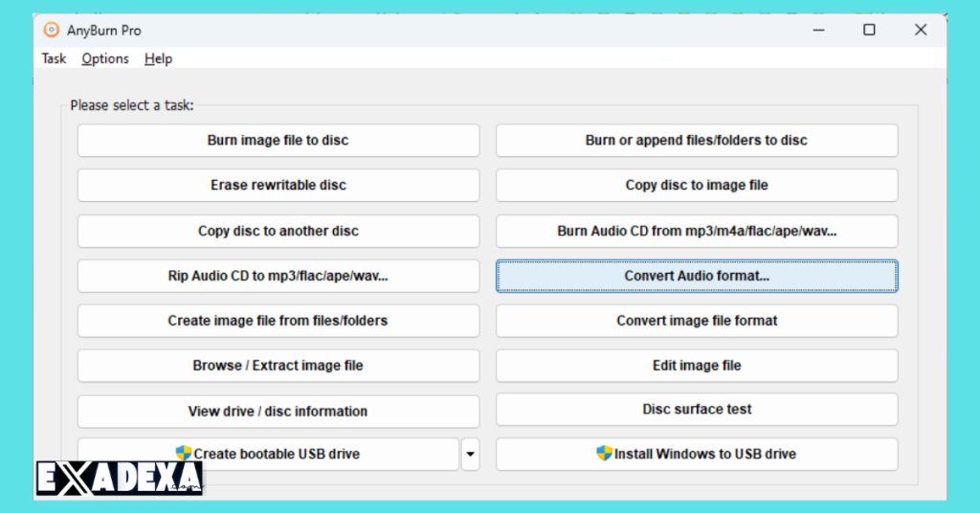Select Burn image file to disc
The image size is (980, 513).
(278, 141)
